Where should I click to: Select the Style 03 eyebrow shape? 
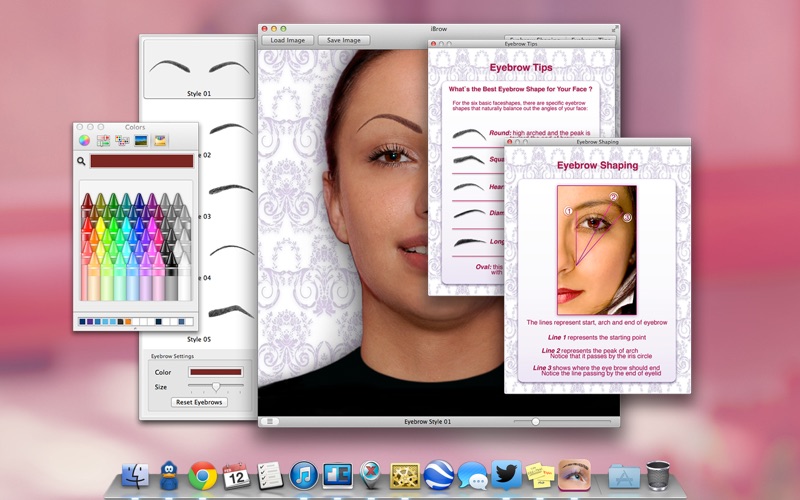coord(231,189)
